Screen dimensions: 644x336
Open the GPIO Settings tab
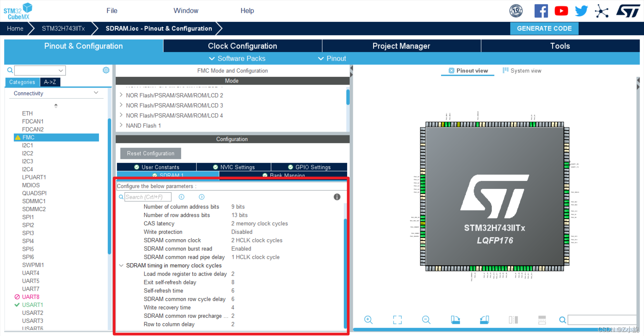tap(309, 167)
